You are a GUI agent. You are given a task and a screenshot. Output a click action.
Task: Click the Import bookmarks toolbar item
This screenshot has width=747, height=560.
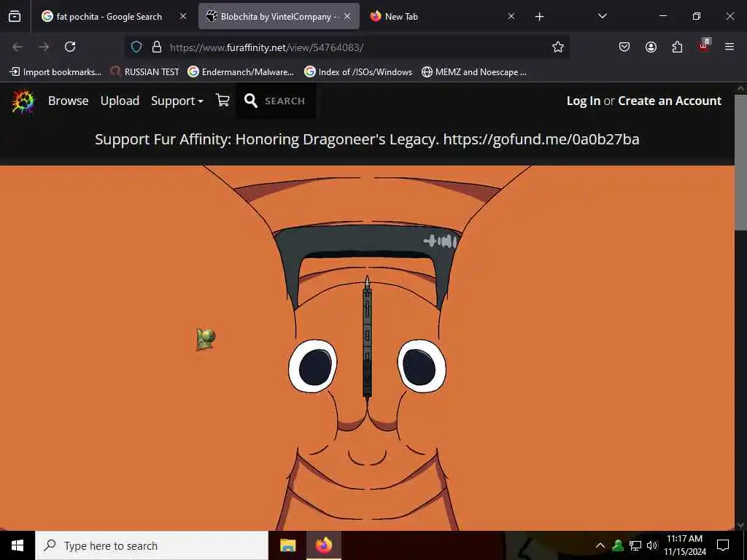pos(55,72)
